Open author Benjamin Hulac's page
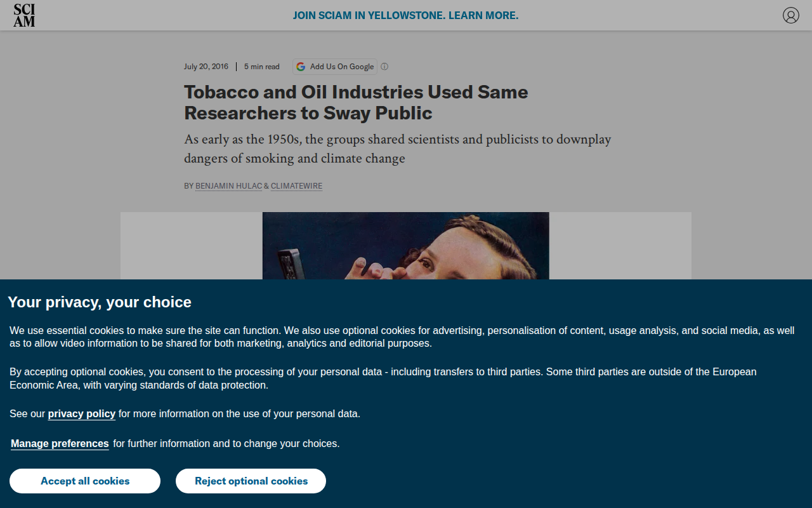812x508 pixels. (x=228, y=186)
